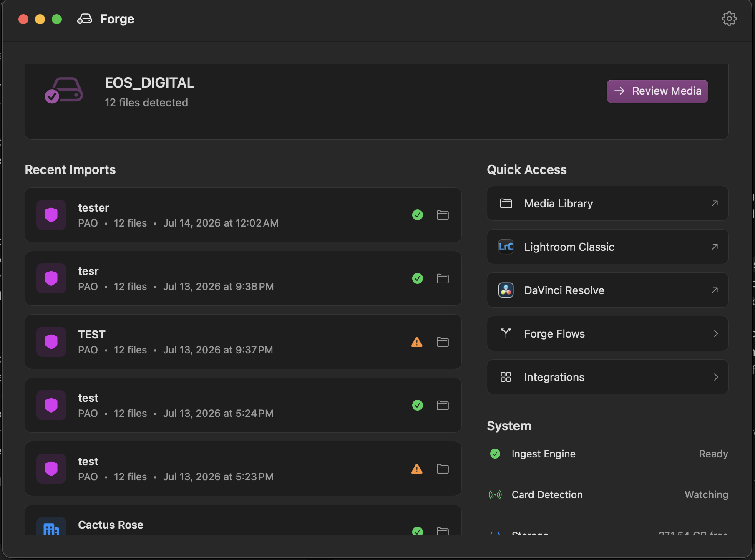Click the blue building icon on Cactus Rose
The width and height of the screenshot is (755, 560).
(x=51, y=527)
